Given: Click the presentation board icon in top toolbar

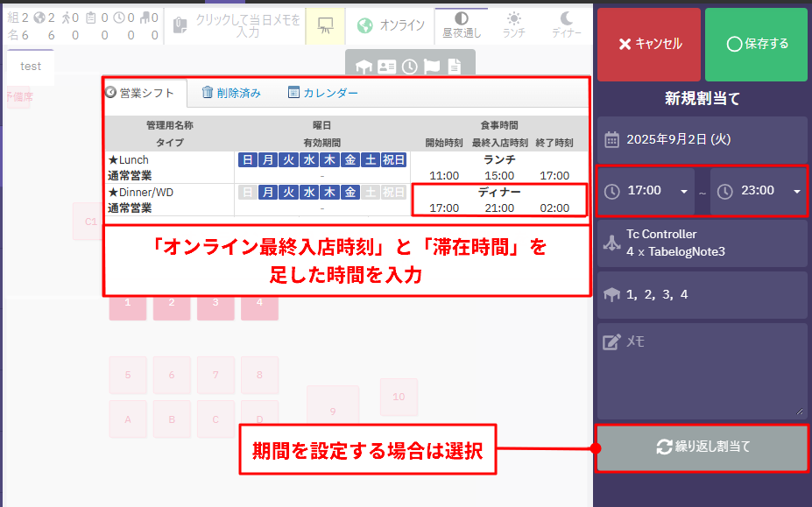Looking at the screenshot, I should (325, 26).
